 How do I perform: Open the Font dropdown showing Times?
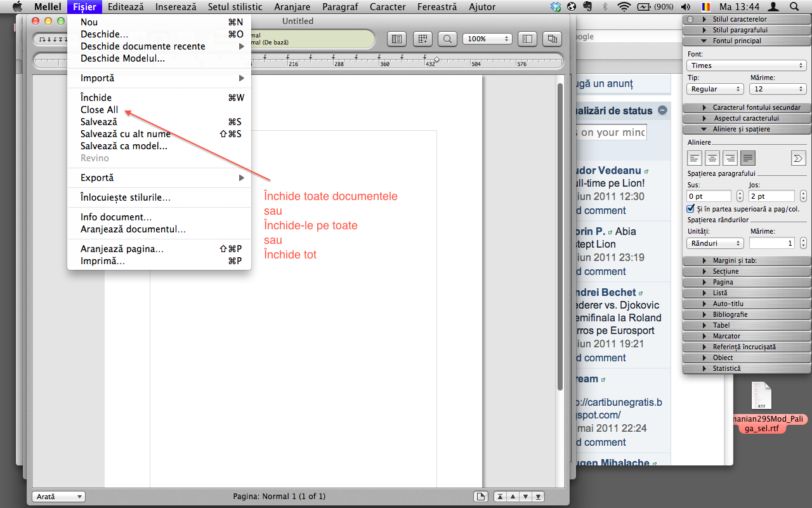tap(747, 65)
